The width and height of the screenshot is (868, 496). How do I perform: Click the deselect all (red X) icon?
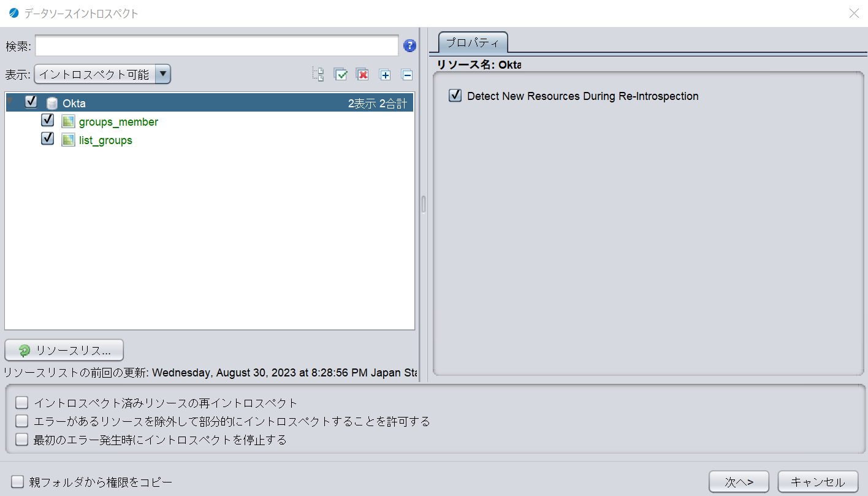[363, 75]
